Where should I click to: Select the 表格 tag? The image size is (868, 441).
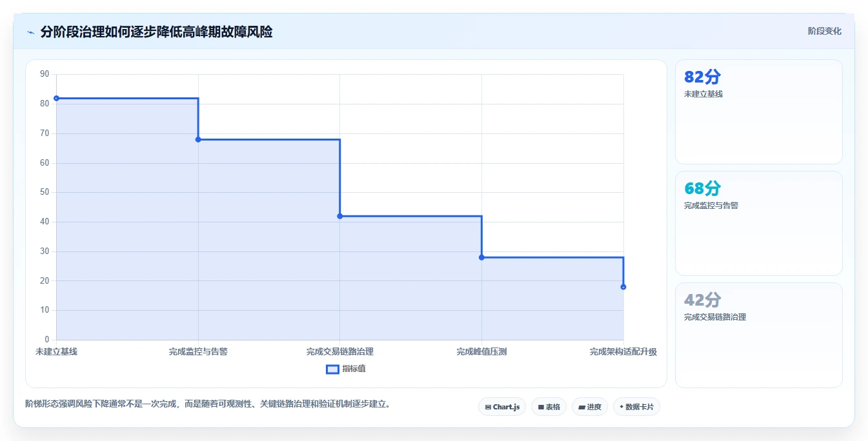coord(549,407)
